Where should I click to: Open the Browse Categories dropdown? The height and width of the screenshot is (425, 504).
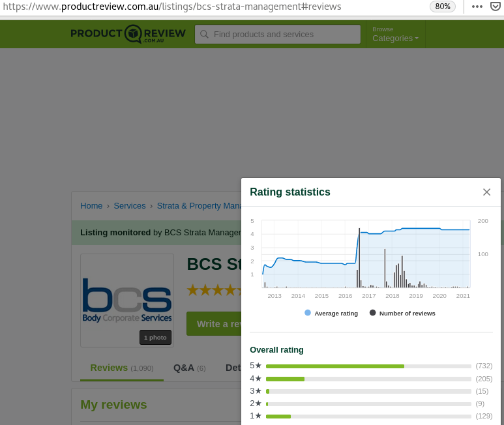(x=395, y=35)
